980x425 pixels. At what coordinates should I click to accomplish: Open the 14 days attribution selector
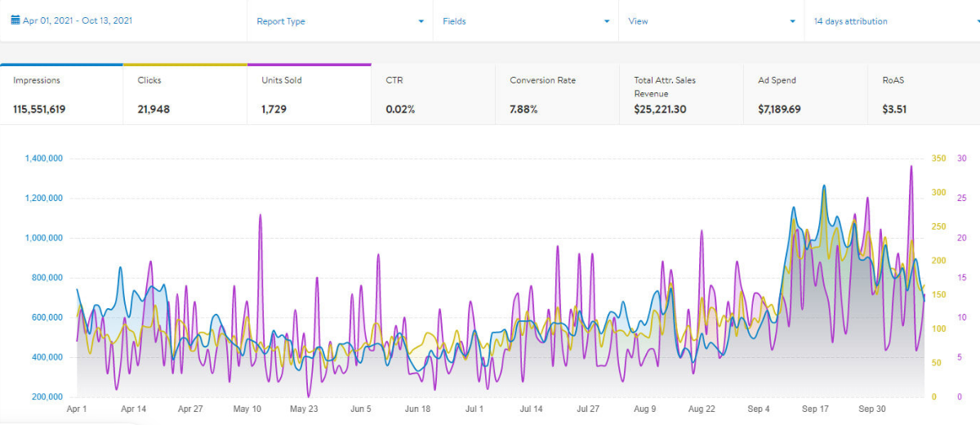pyautogui.click(x=849, y=21)
